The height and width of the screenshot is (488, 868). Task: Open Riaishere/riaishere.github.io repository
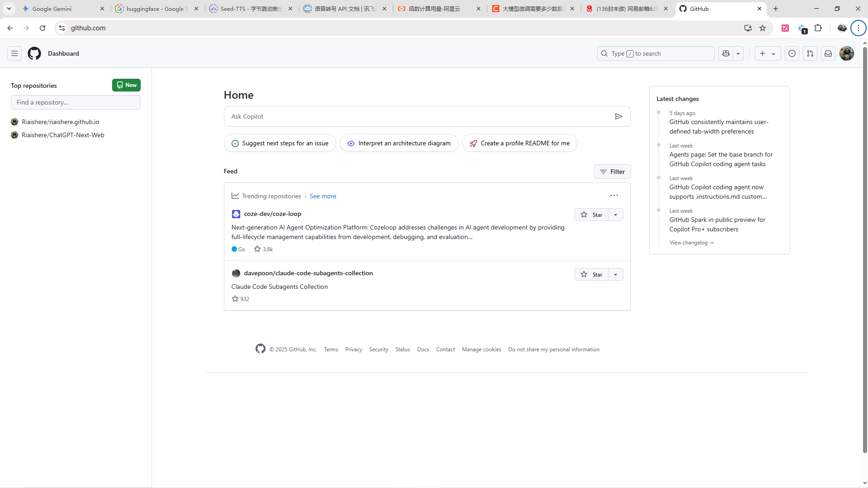pos(60,122)
